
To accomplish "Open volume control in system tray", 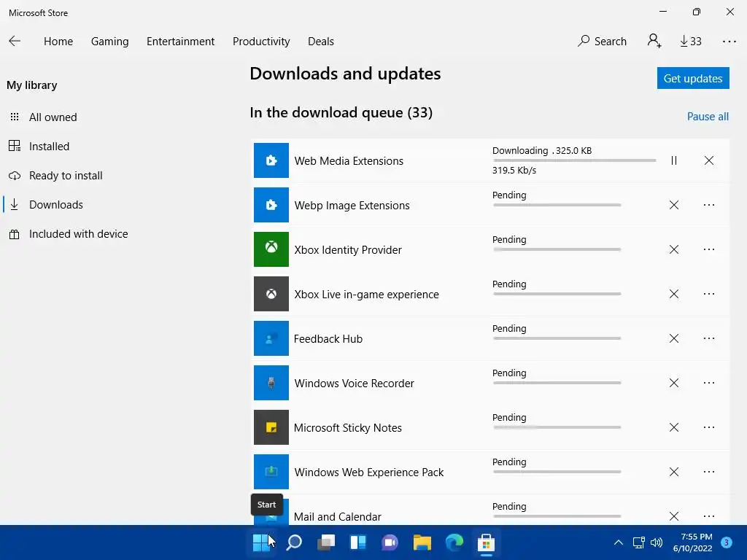I will click(x=657, y=542).
